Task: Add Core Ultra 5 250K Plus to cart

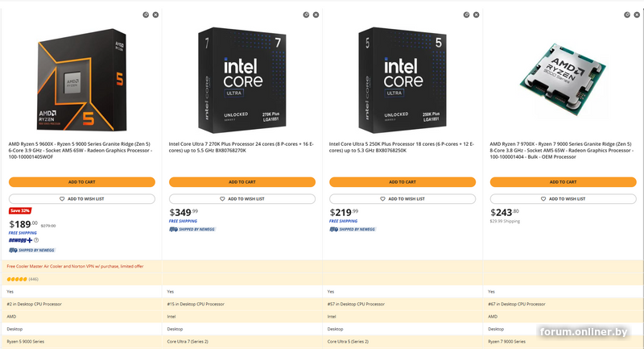Action: coord(402,182)
